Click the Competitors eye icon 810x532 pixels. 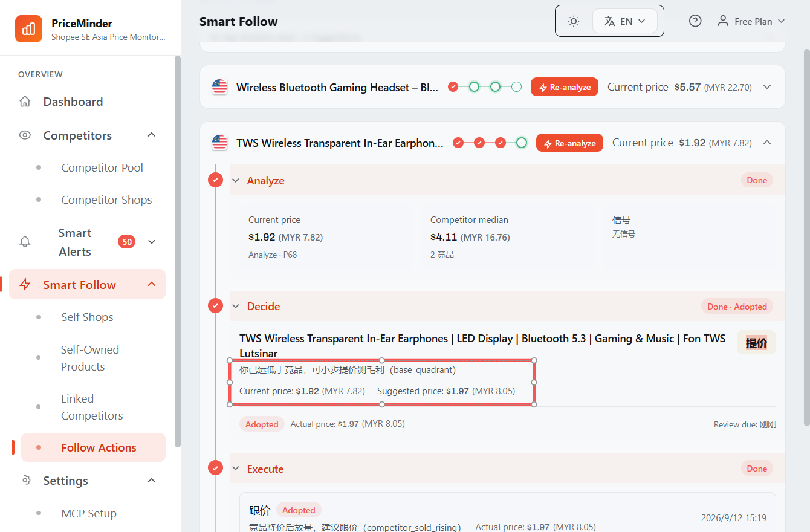coord(25,135)
